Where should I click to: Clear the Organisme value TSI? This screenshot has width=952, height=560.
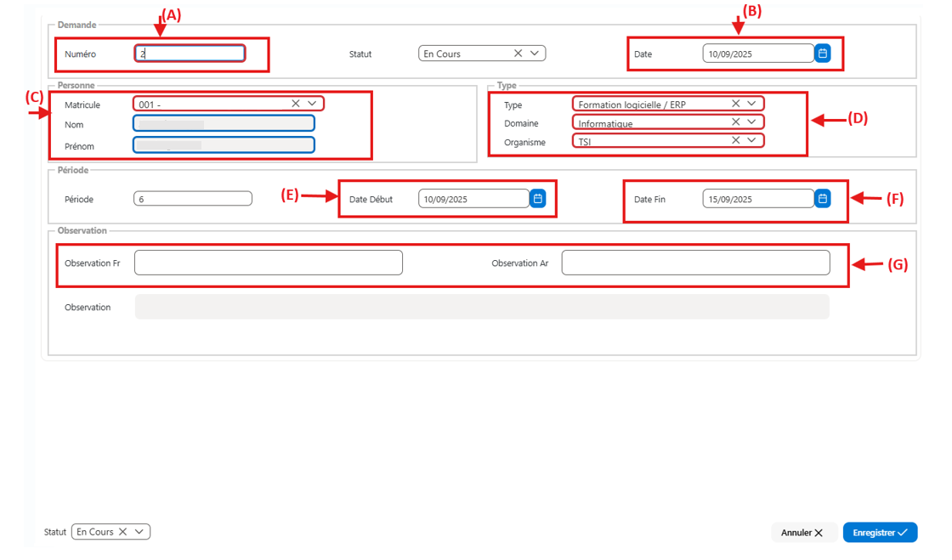pos(735,140)
